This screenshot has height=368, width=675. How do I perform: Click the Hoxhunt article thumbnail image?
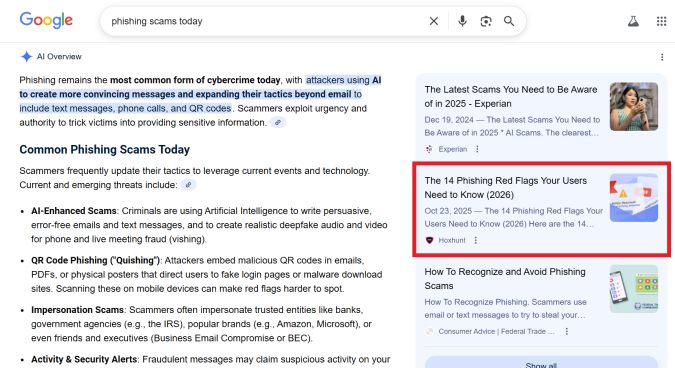click(634, 198)
